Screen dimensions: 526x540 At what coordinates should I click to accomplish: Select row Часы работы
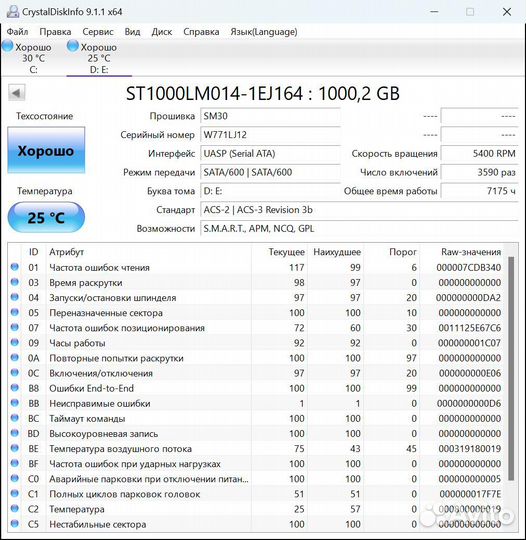click(x=257, y=343)
